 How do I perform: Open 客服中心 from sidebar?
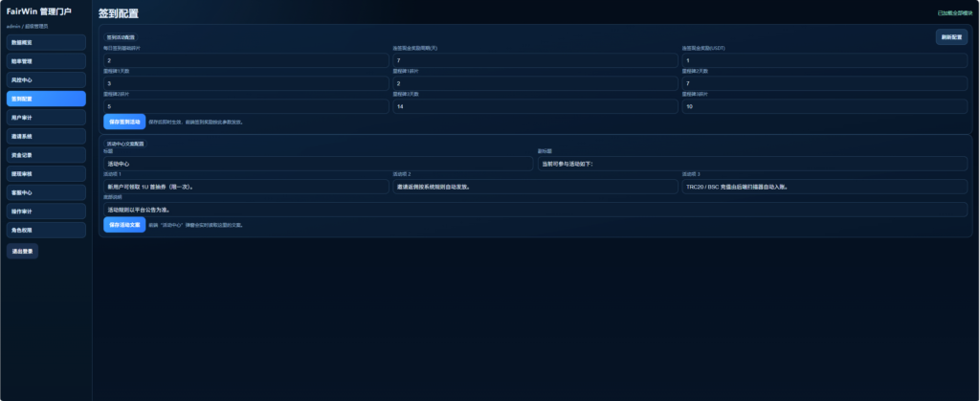click(x=46, y=192)
